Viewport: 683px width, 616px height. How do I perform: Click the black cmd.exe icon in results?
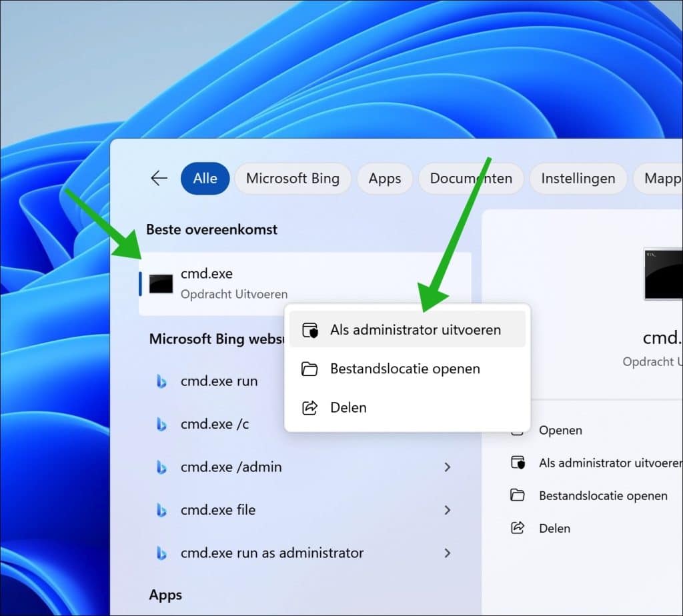(x=161, y=284)
